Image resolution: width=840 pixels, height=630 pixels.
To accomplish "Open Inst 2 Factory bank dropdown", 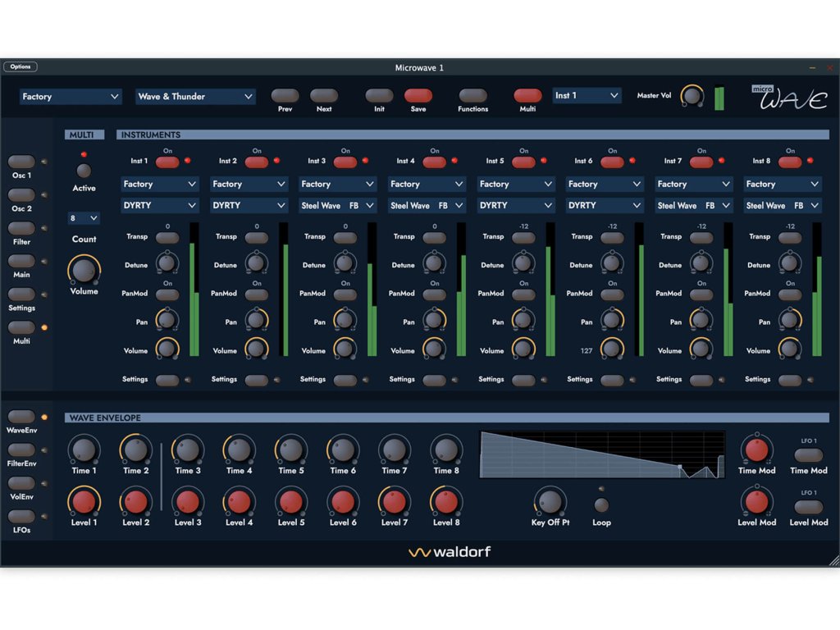I will point(249,184).
